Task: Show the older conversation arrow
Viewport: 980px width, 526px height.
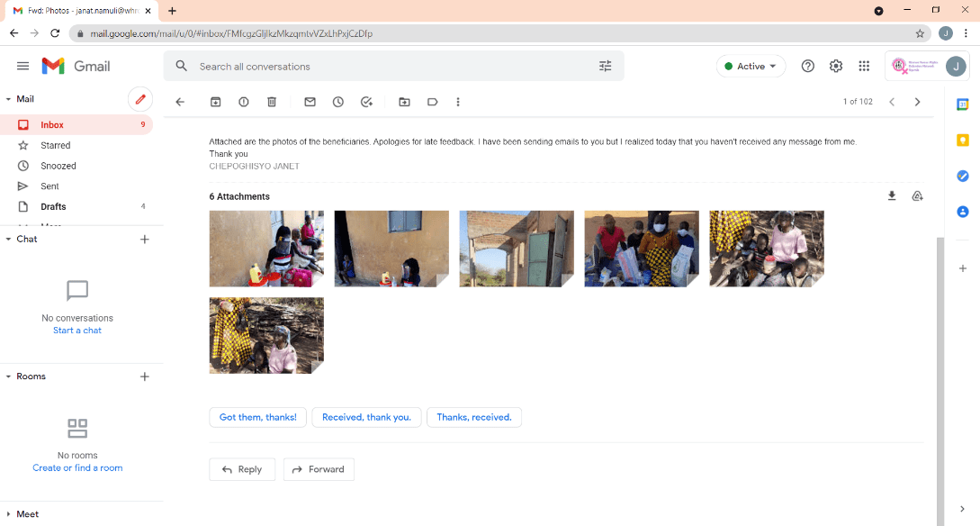Action: (918, 102)
